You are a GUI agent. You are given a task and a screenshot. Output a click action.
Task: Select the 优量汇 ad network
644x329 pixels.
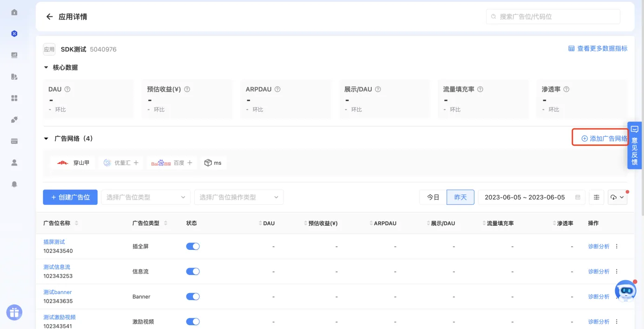pyautogui.click(x=121, y=163)
